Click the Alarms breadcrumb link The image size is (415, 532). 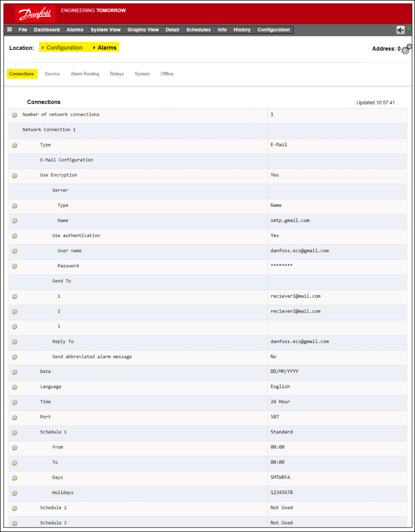[107, 48]
